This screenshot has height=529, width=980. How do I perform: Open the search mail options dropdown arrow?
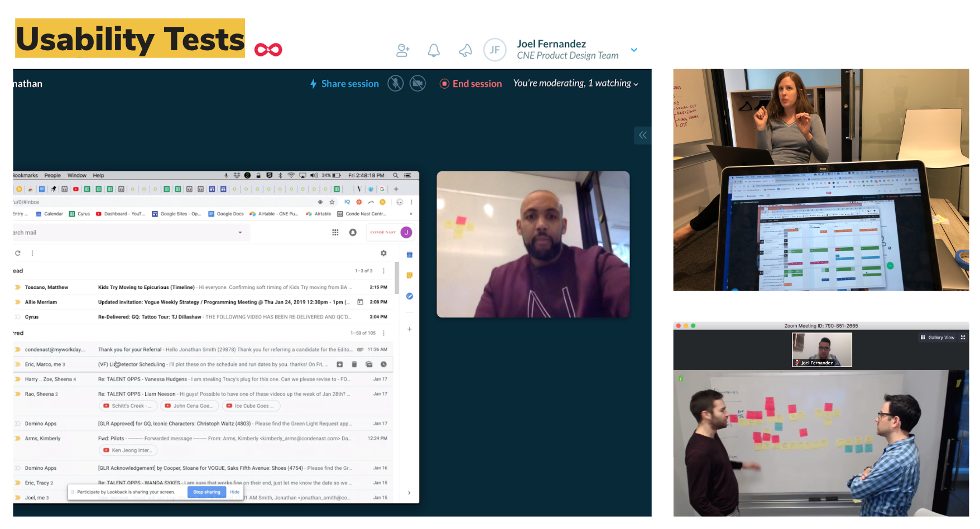[x=241, y=232]
